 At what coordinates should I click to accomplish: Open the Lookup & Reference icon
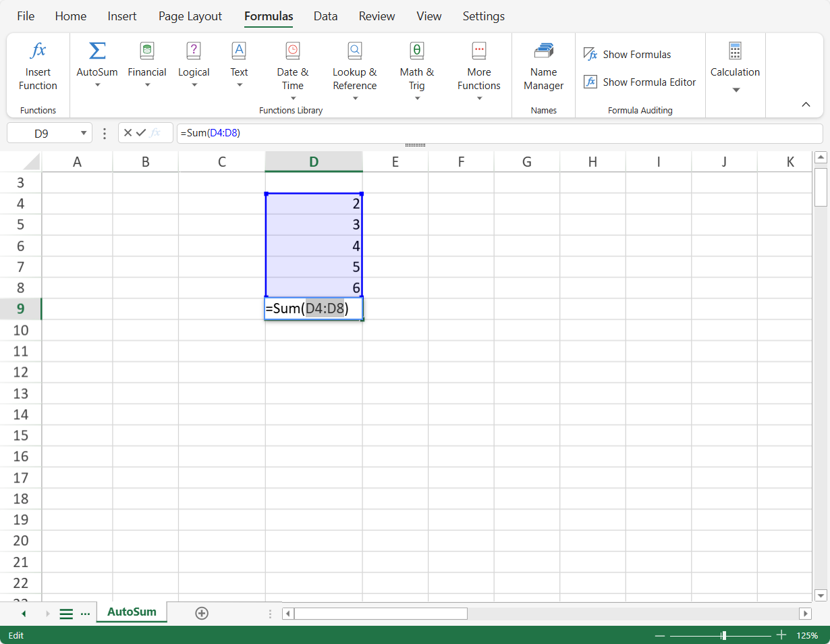(354, 51)
